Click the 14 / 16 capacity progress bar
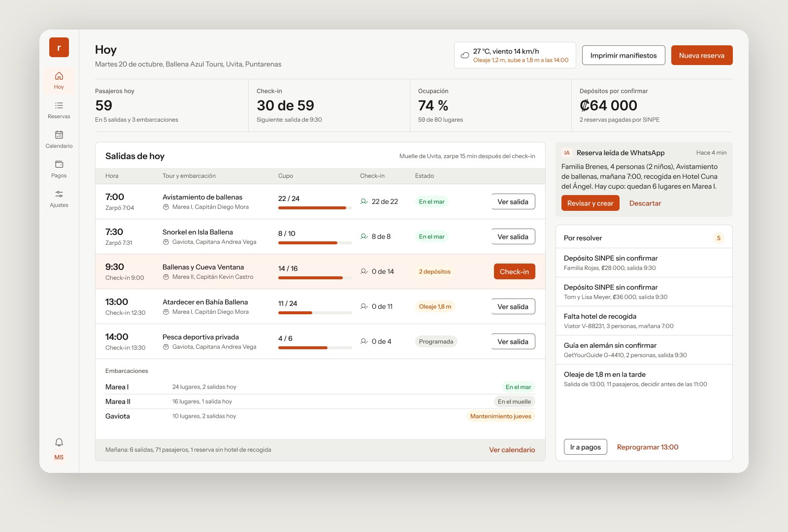This screenshot has width=788, height=532. [x=315, y=278]
